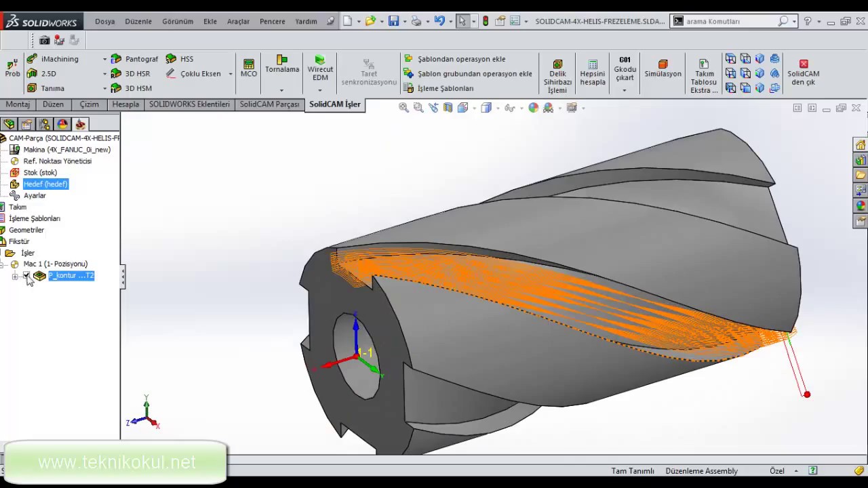The height and width of the screenshot is (488, 868).
Task: Select Ref. Noktası Yöneticisi in the tree
Action: (57, 161)
